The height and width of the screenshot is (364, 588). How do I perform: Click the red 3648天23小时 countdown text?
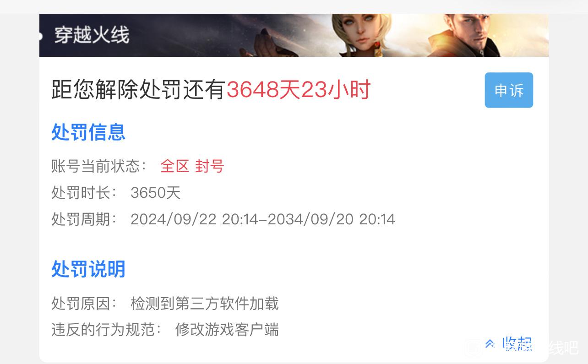tap(299, 90)
